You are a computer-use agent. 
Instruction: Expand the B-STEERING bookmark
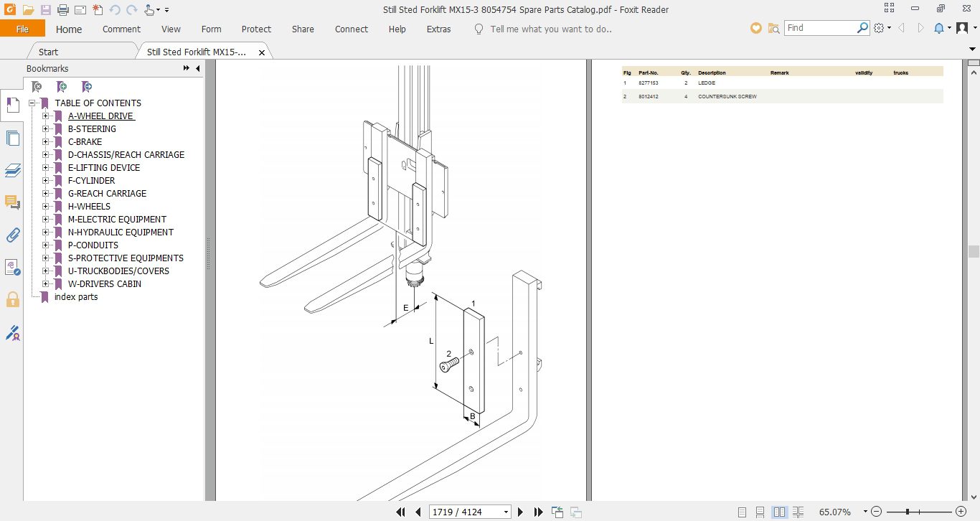pyautogui.click(x=45, y=129)
